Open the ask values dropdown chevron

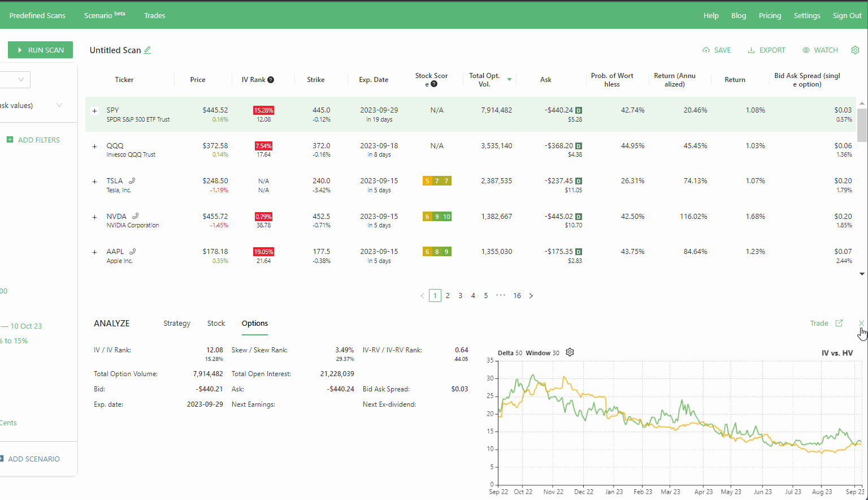point(59,105)
